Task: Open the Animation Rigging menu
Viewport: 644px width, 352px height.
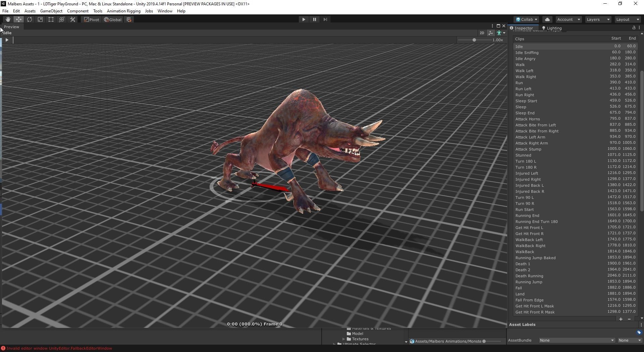Action: 124,11
